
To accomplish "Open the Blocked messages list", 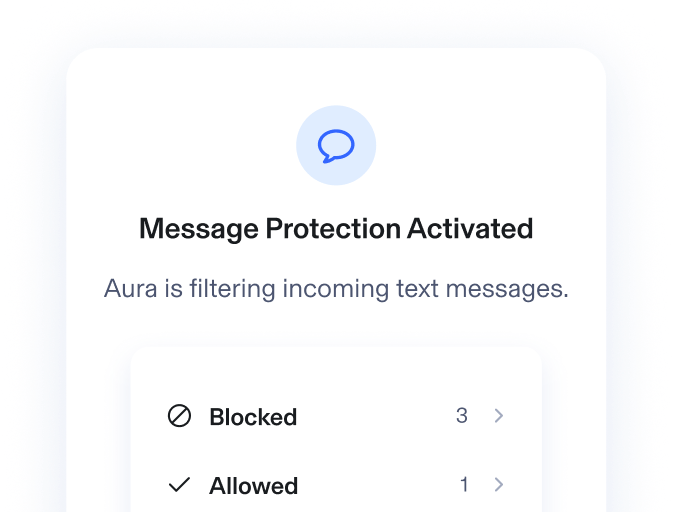I will (336, 416).
